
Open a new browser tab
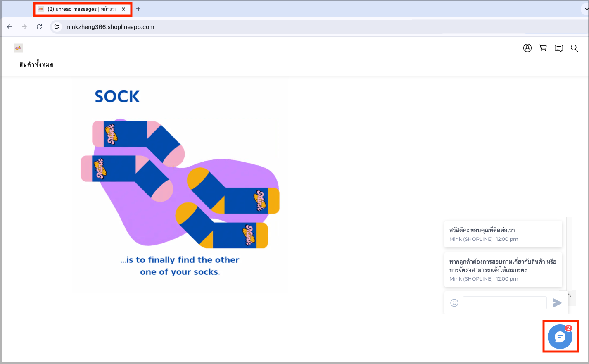(138, 9)
